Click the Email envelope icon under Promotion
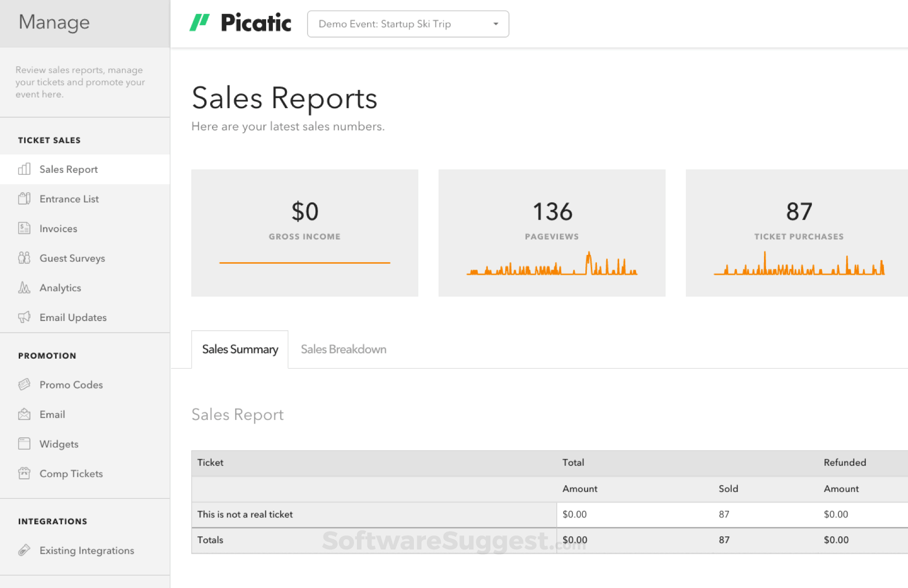 point(24,414)
